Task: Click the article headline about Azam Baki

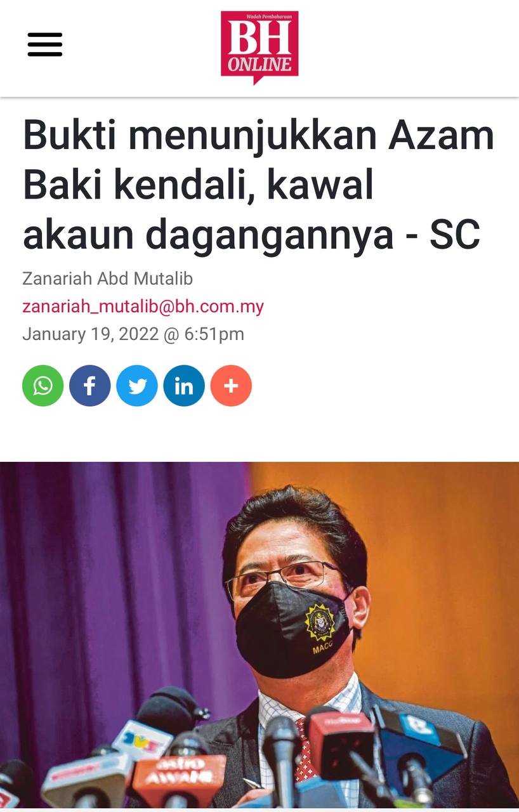Action: pos(258,185)
